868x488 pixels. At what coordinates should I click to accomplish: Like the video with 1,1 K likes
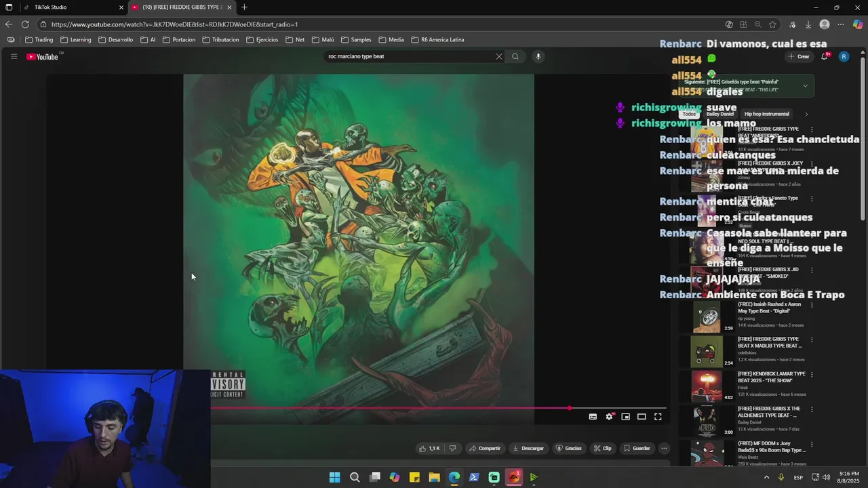tap(429, 448)
